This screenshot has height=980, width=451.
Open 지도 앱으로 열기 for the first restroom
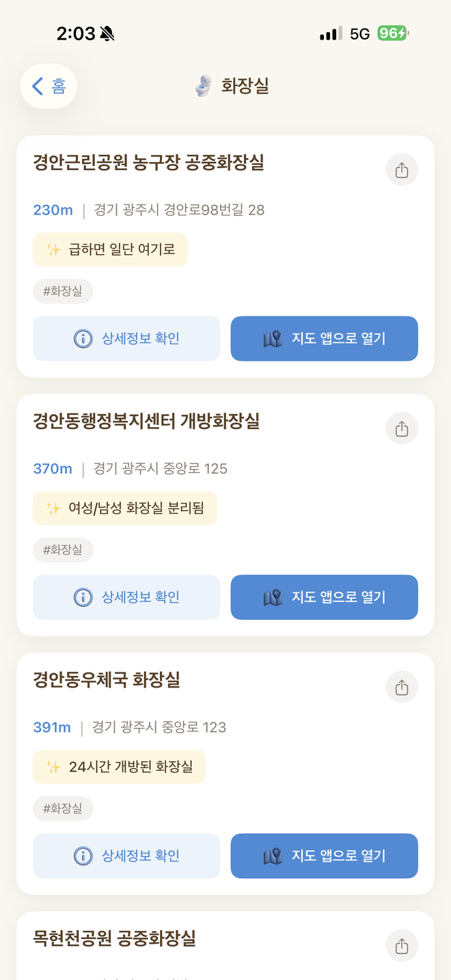(x=324, y=338)
